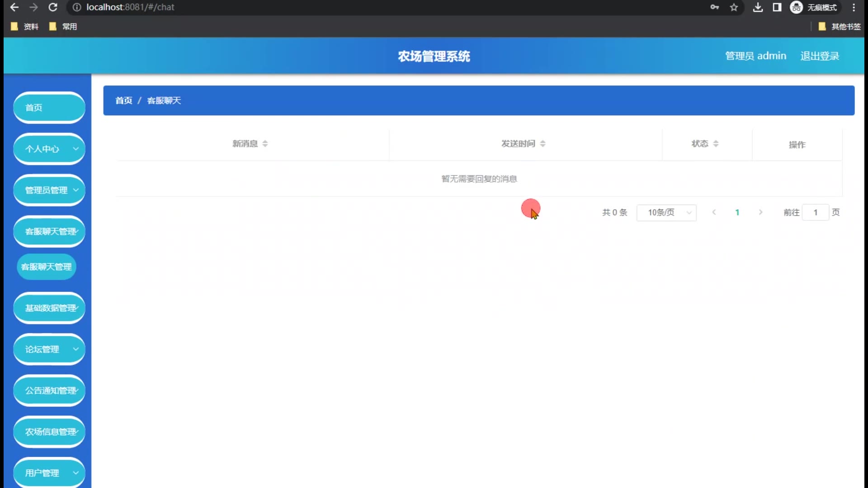868x488 pixels.
Task: Sort by 状态 column arrows
Action: pos(716,144)
